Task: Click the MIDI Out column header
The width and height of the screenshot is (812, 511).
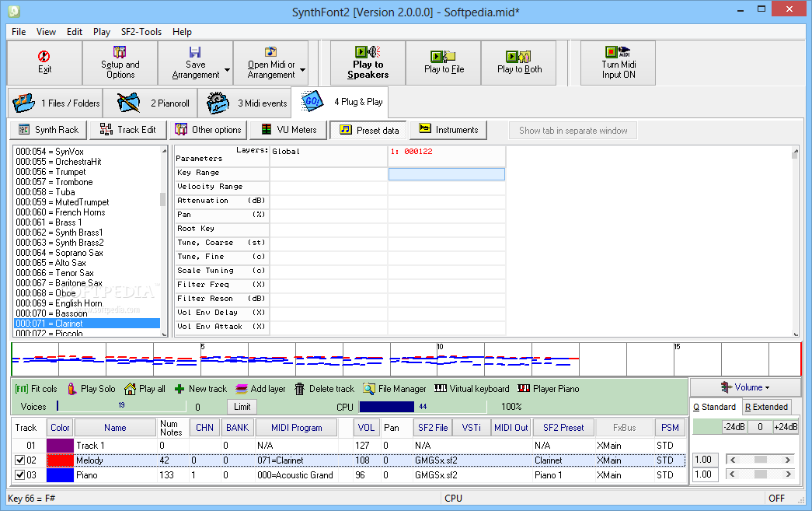Action: point(511,428)
